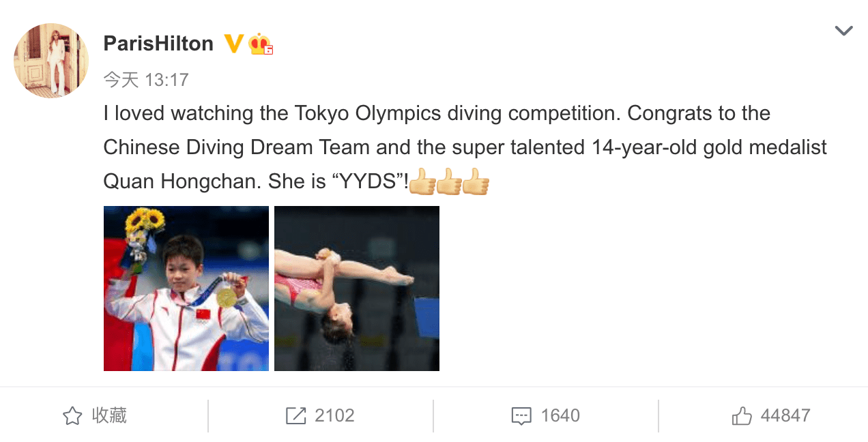The height and width of the screenshot is (442, 868).
Task: Open the diving action photo thumbnail
Action: [x=357, y=289]
